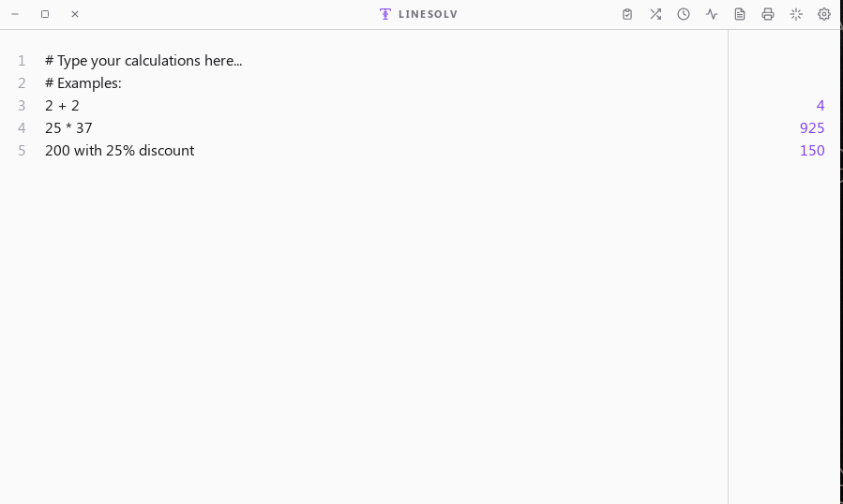
Task: Click the shuffle crossed-arrows icon
Action: [x=655, y=14]
